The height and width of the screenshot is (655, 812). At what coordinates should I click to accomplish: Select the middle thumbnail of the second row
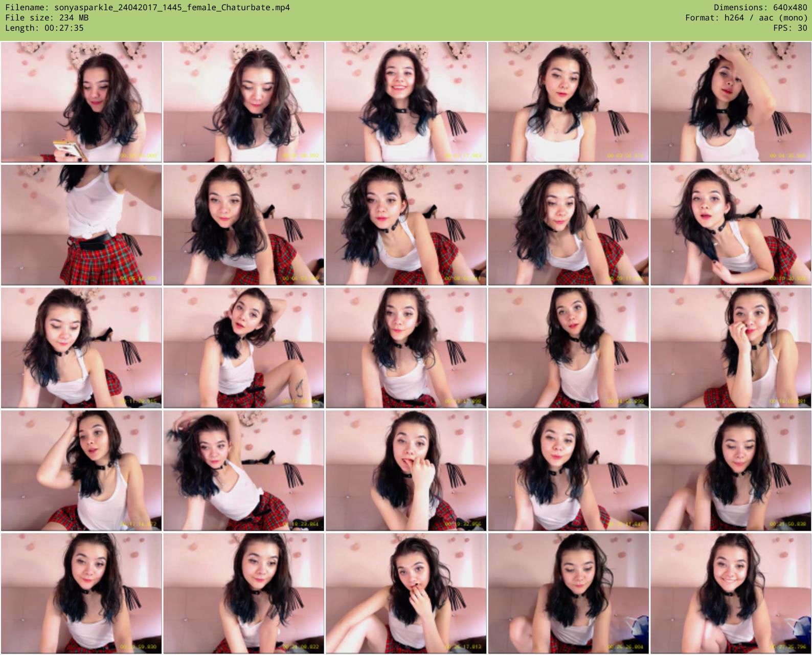coord(406,225)
